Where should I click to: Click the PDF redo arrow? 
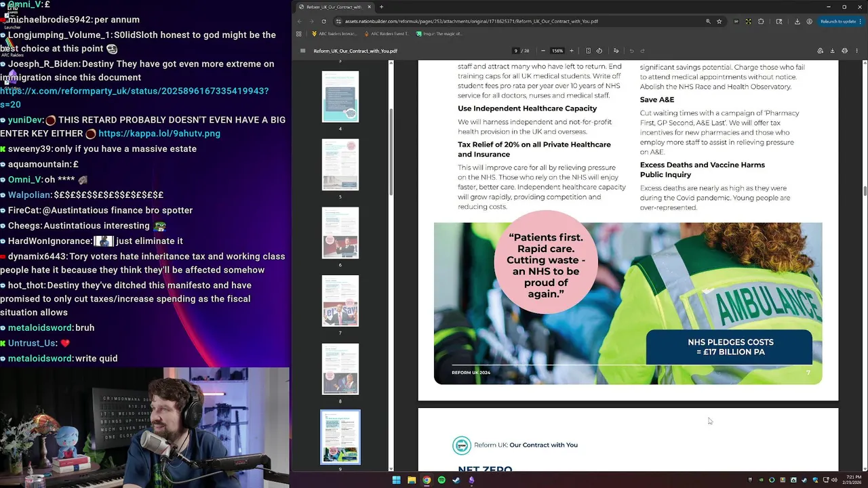[x=642, y=51]
